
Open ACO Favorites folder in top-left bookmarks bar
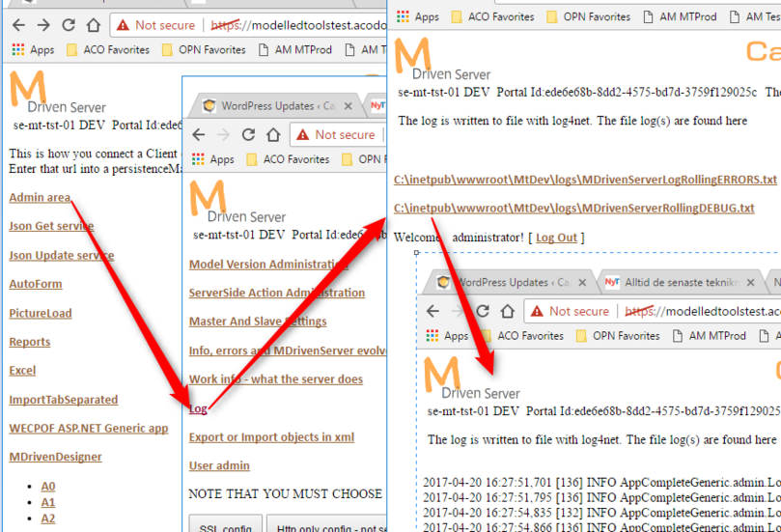coord(108,50)
